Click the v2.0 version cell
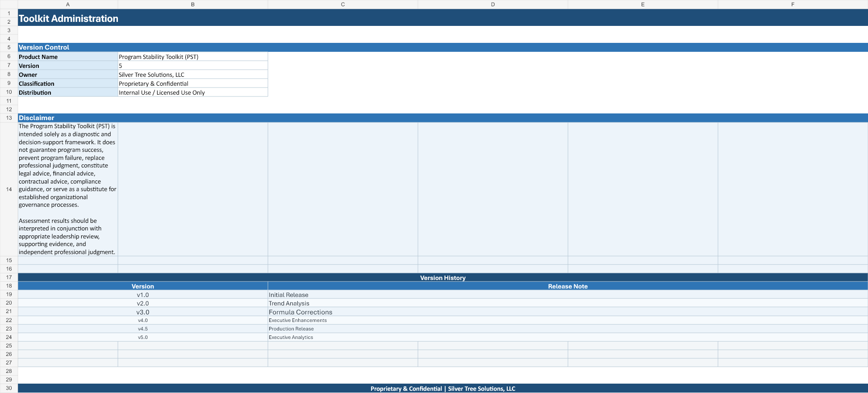Viewport: 868px width, 393px height. coord(143,303)
